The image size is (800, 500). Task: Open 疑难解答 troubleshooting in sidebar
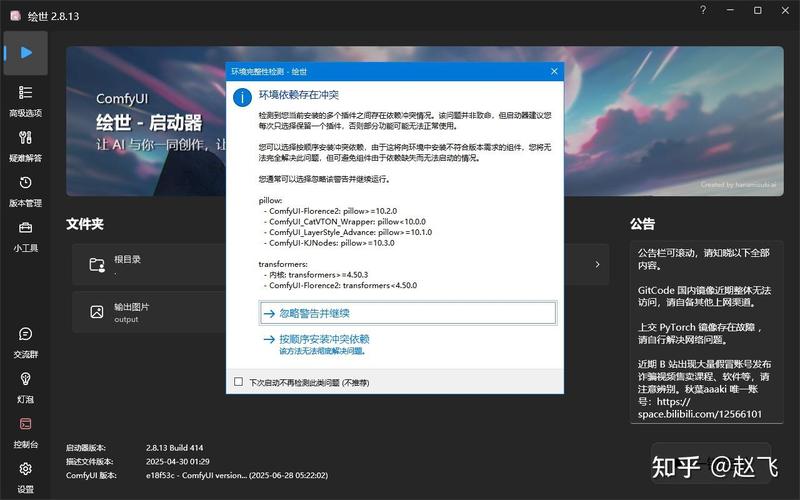[26, 146]
